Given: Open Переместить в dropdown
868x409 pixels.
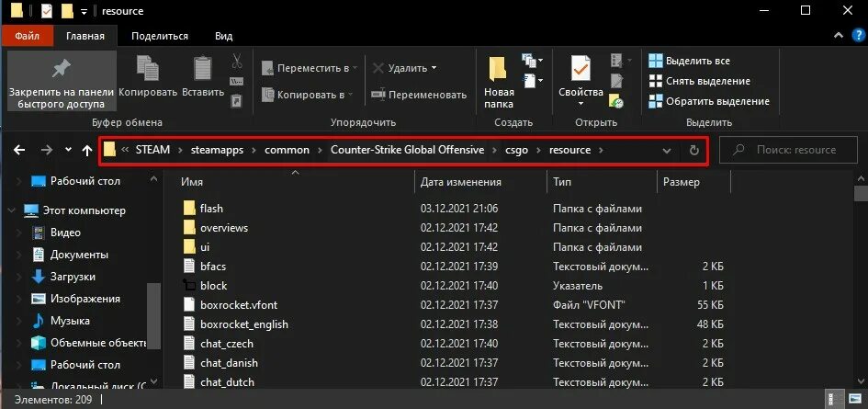Looking at the screenshot, I should pos(310,68).
